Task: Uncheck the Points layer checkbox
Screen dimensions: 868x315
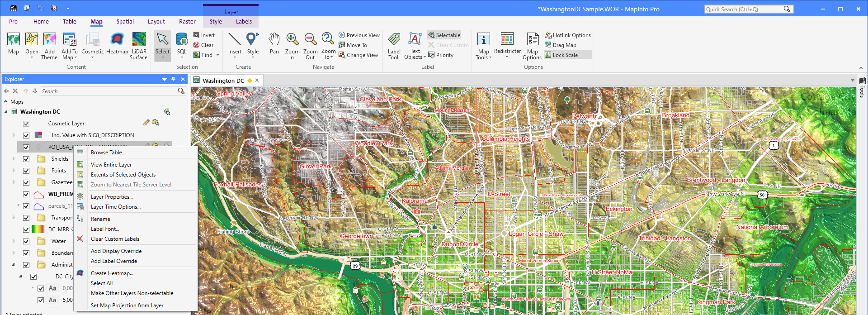Action: tap(26, 171)
